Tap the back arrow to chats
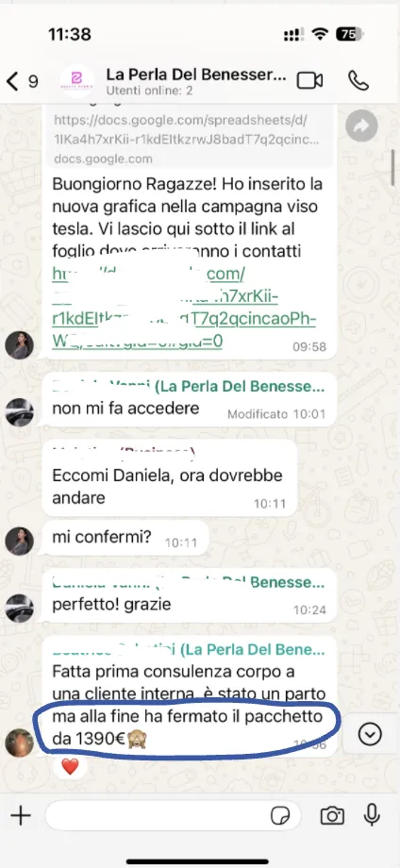The width and height of the screenshot is (400, 868). click(x=12, y=81)
